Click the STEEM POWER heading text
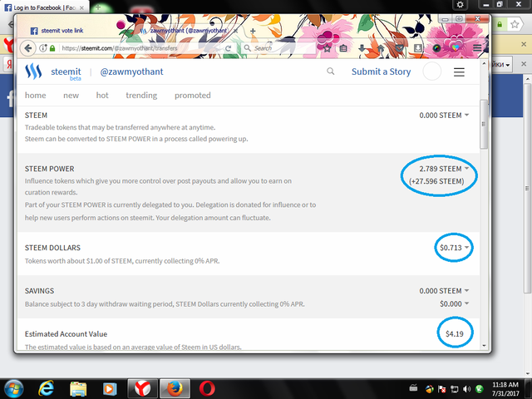Screen dimensions: 532x399 [x=50, y=169]
